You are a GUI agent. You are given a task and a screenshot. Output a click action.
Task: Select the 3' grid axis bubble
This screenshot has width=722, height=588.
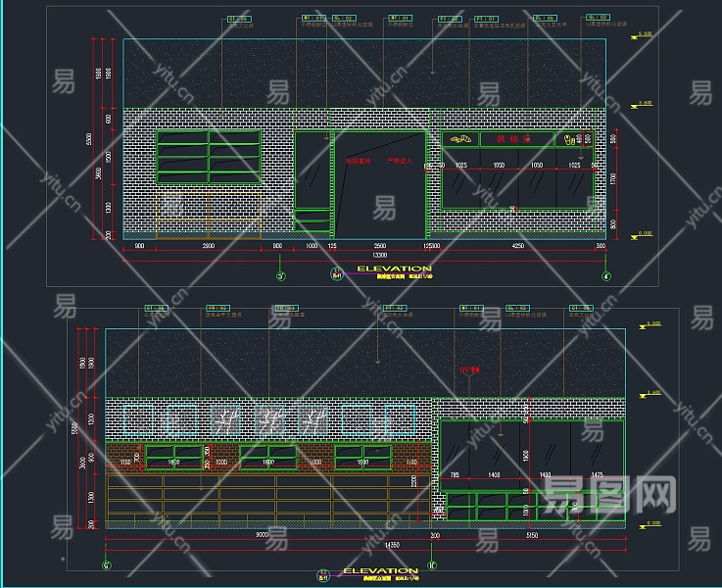pyautogui.click(x=280, y=276)
